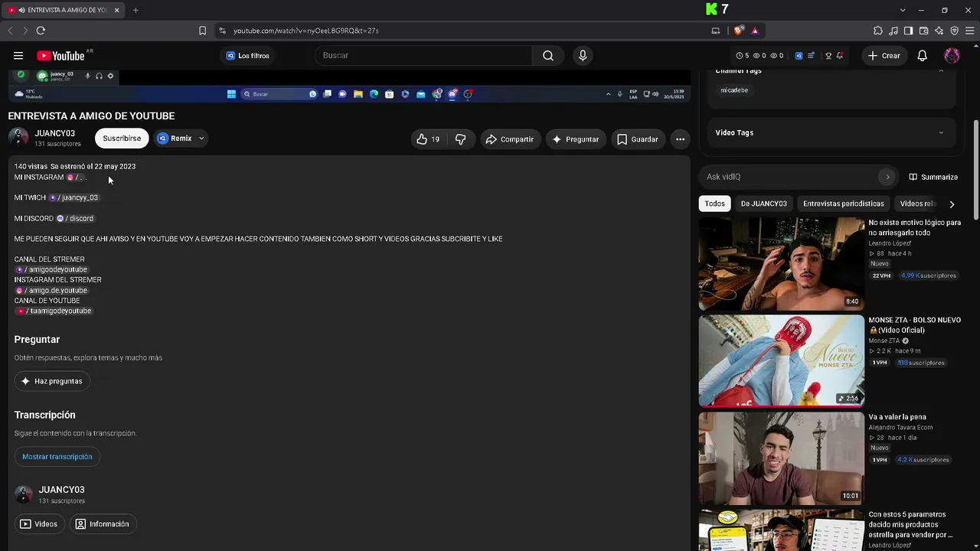Focus the YouTube Buscar search field
This screenshot has height=551, width=980.
423,55
